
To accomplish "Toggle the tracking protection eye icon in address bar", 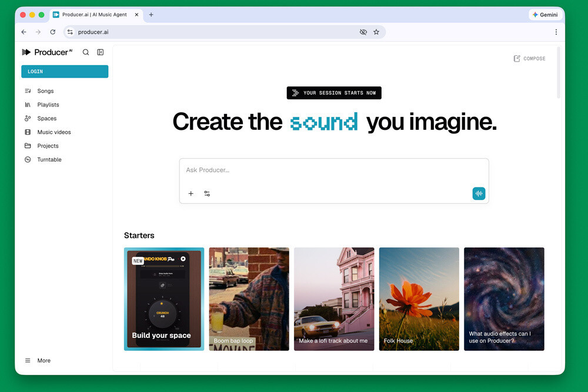I will tap(363, 32).
